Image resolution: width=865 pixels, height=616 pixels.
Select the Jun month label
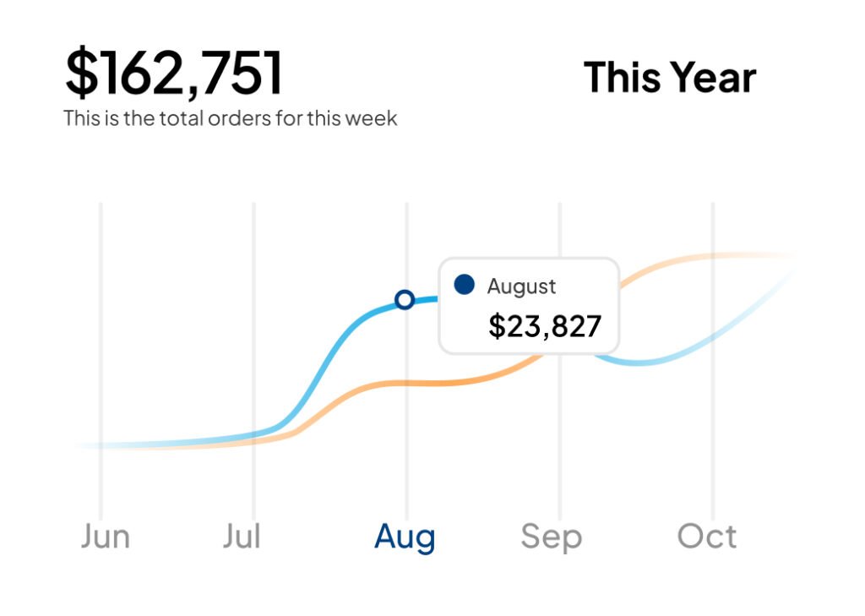click(x=106, y=537)
